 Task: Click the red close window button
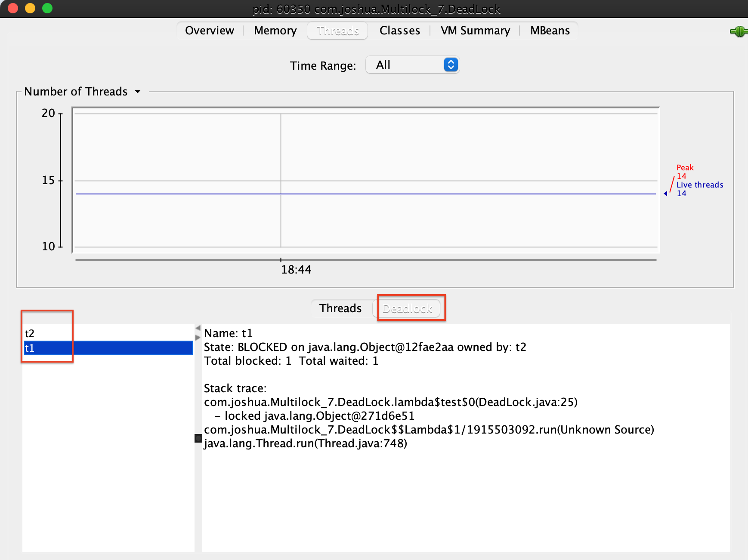(x=13, y=8)
